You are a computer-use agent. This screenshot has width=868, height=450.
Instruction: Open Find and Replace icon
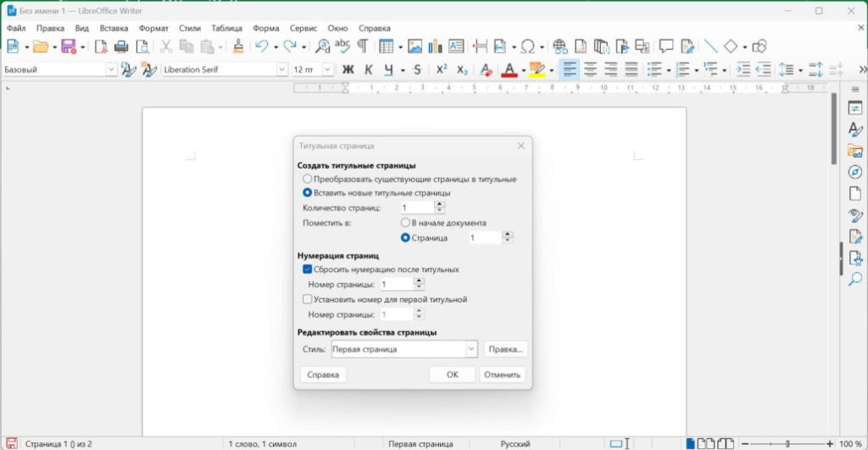pos(322,47)
